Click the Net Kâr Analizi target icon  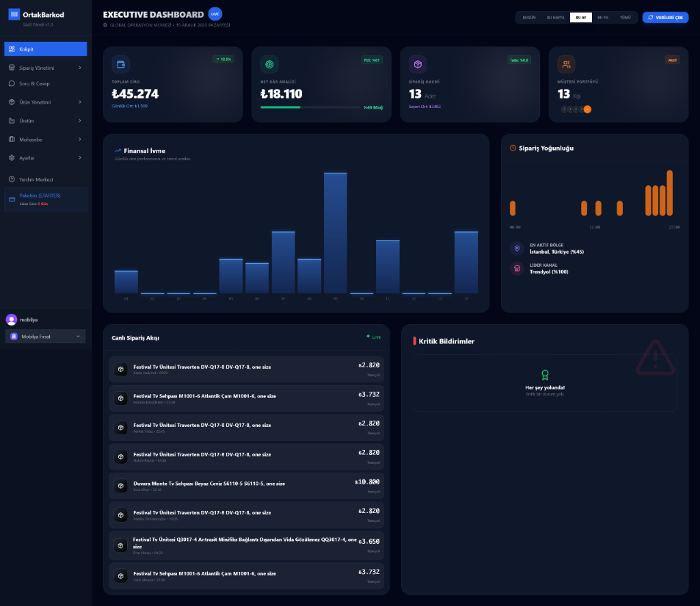point(269,64)
